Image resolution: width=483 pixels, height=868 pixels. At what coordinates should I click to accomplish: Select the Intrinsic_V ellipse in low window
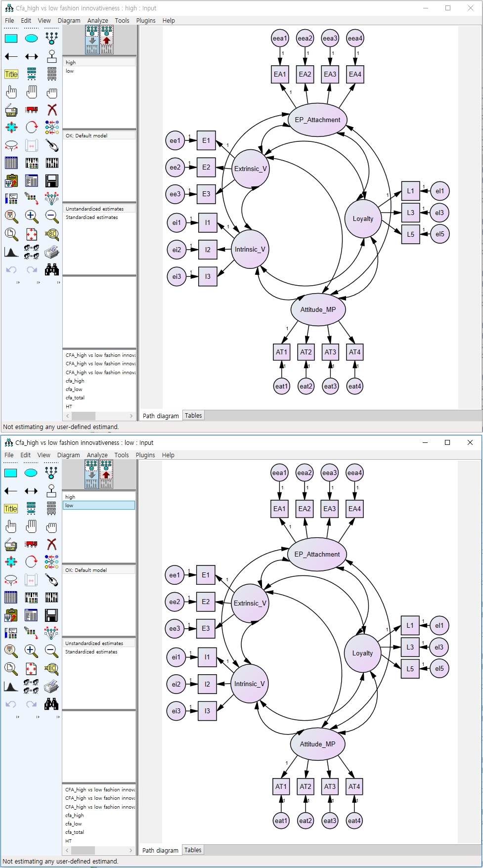pos(250,684)
